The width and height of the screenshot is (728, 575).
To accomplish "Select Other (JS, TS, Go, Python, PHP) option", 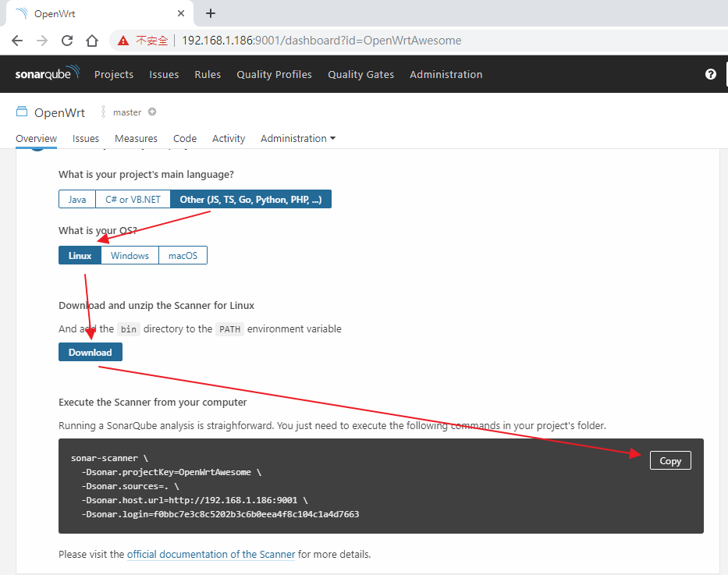I will click(x=250, y=199).
